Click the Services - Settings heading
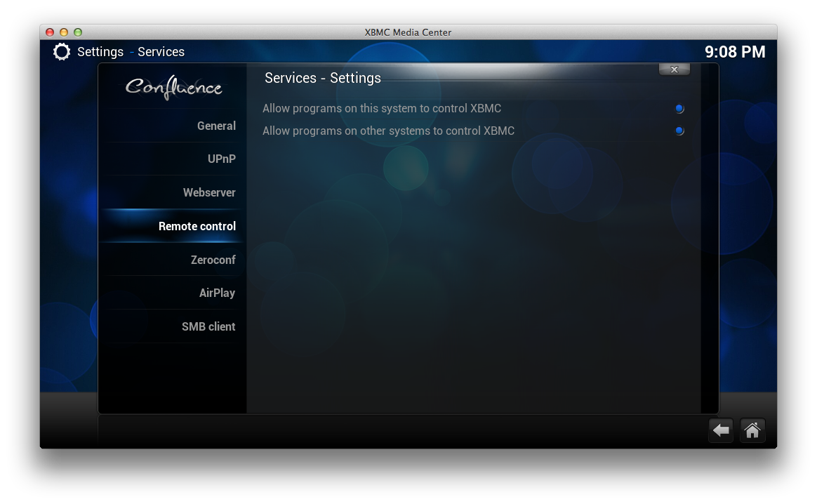This screenshot has height=504, width=817. [323, 78]
